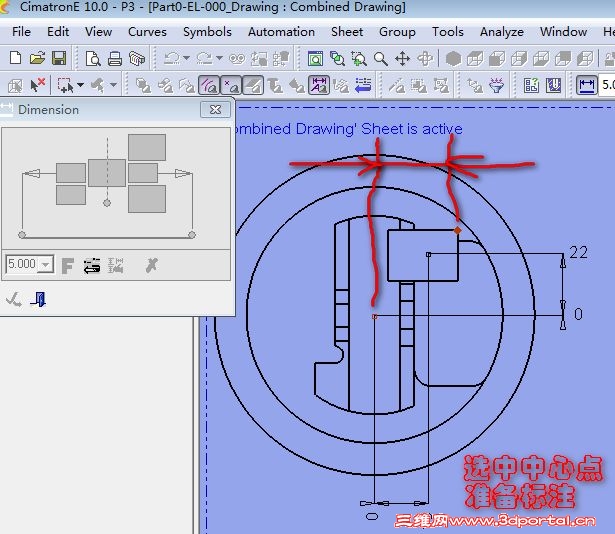Toggle the point 'x a' annotation button
The image size is (615, 534).
click(x=231, y=85)
